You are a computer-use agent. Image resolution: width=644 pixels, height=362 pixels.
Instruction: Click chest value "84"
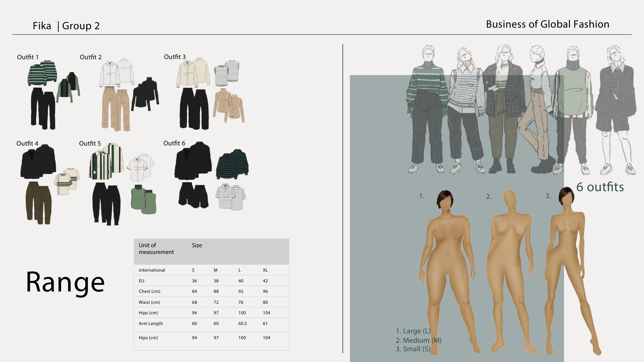[194, 291]
